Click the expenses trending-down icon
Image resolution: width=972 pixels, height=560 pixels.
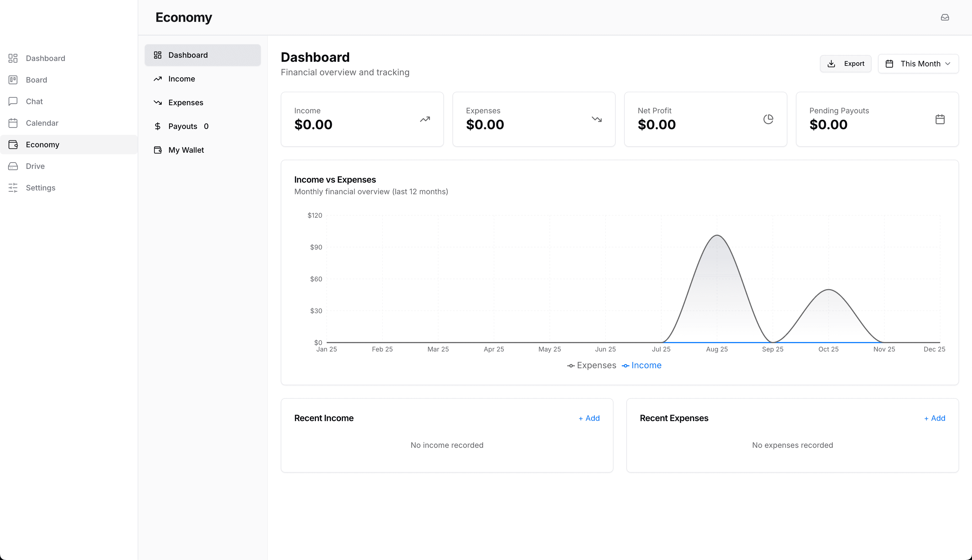pos(596,119)
